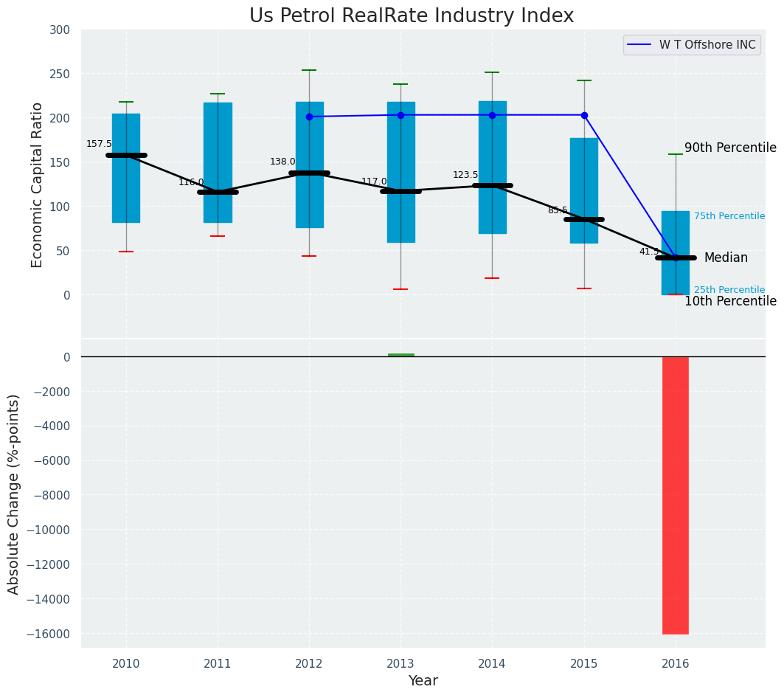Click the Median annotation text for 2016

click(x=726, y=257)
